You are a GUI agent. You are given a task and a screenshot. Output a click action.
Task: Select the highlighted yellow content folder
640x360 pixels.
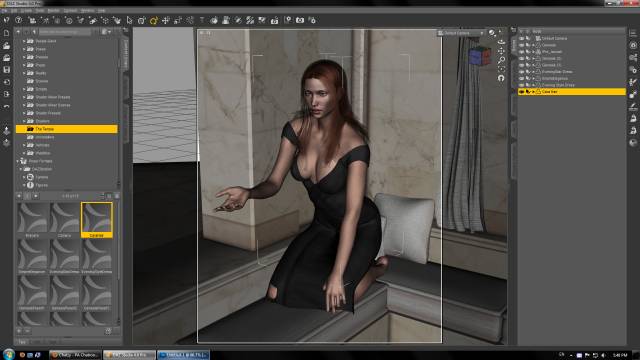point(67,129)
